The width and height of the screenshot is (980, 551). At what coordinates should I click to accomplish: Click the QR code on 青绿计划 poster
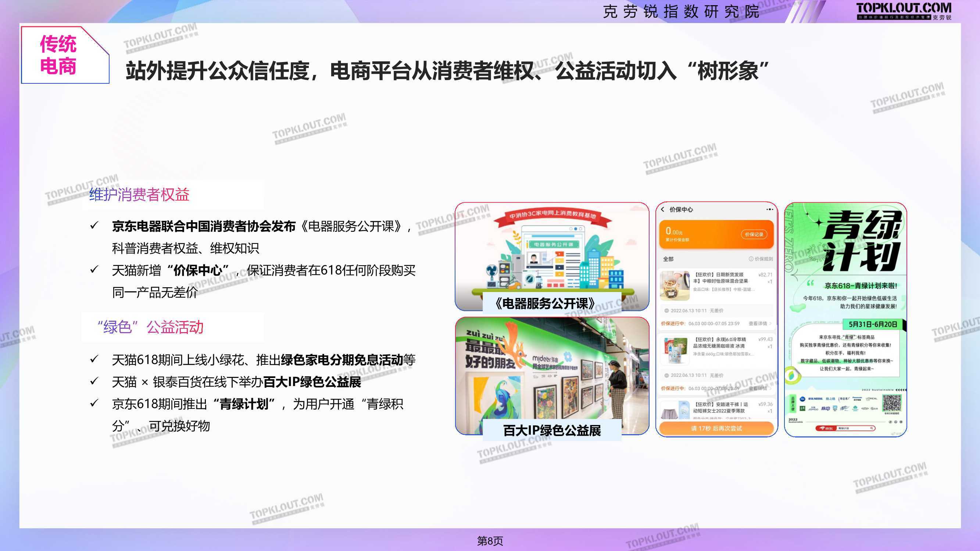point(892,403)
